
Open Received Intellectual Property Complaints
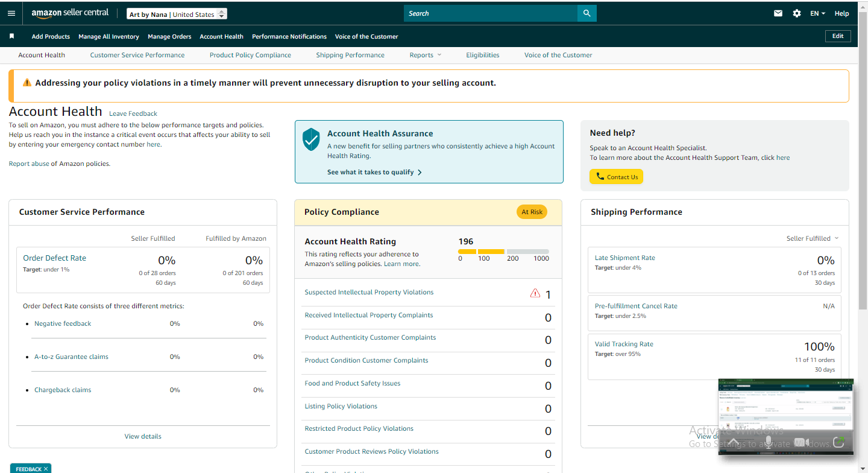pyautogui.click(x=369, y=315)
